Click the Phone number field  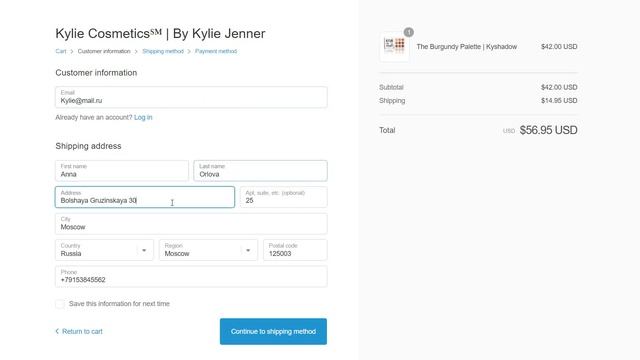191,277
